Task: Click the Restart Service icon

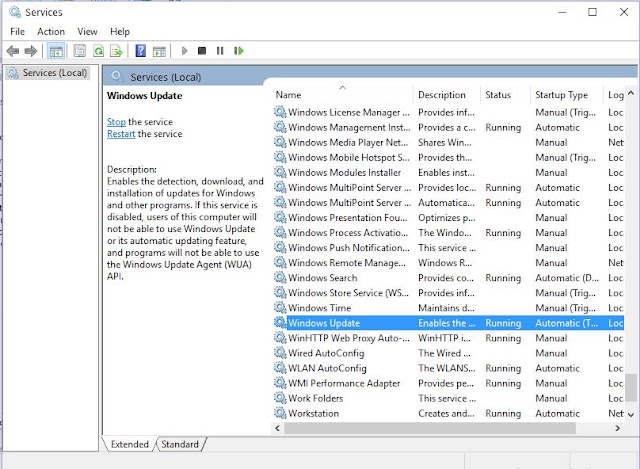Action: (x=239, y=51)
